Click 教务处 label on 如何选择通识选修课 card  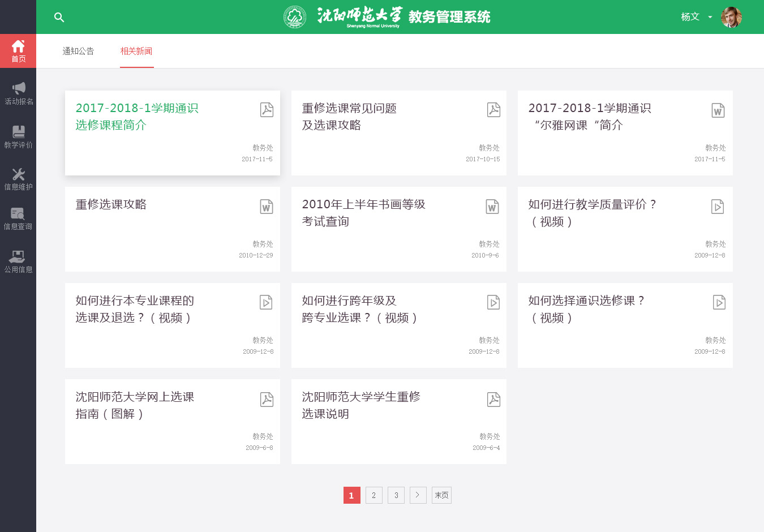[x=715, y=340]
